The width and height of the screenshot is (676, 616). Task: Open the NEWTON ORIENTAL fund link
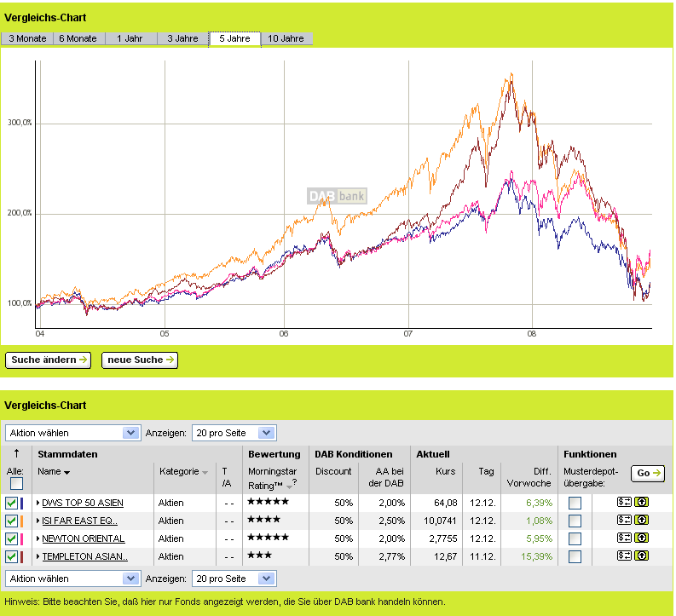[x=84, y=538]
